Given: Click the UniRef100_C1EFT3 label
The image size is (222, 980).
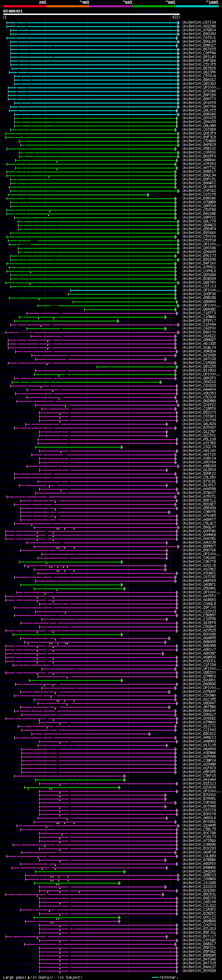Looking at the screenshot, I should 199,313.
